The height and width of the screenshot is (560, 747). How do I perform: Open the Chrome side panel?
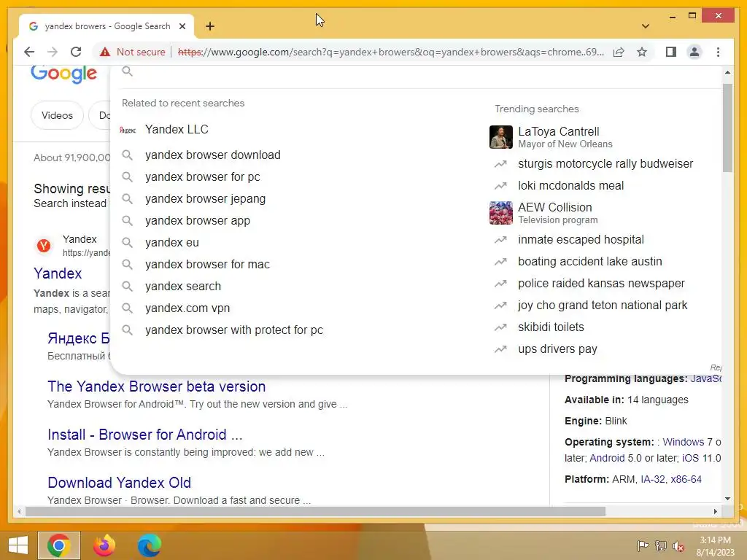pyautogui.click(x=671, y=52)
